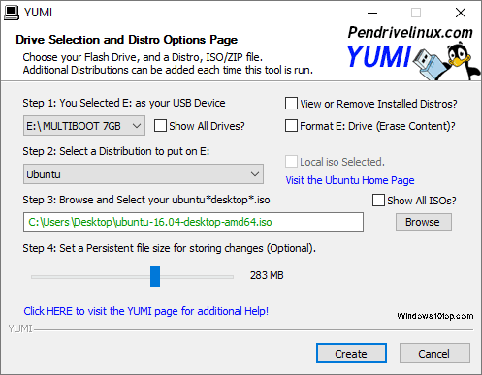Click the ISO file path field
This screenshot has height=375, width=482.
(x=193, y=222)
